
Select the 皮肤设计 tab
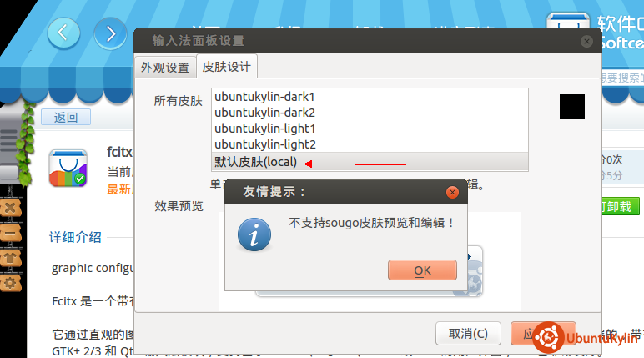(227, 66)
